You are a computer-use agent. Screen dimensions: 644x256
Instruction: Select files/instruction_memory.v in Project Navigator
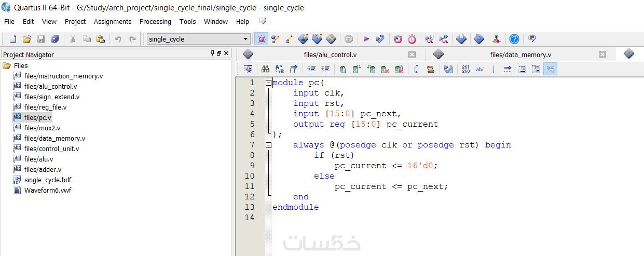[x=63, y=76]
